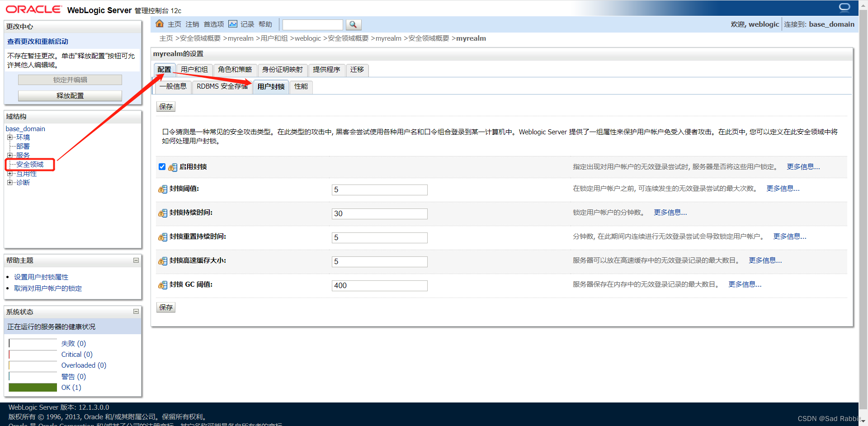The image size is (868, 426).
Task: Click the Critical (0) health link
Action: (x=77, y=355)
